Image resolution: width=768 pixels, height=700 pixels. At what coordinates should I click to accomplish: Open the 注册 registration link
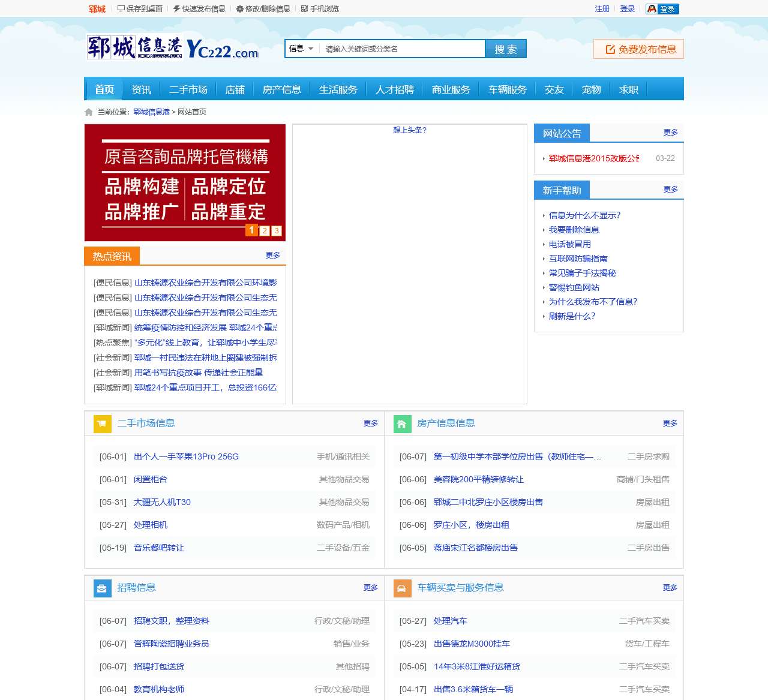coord(602,8)
